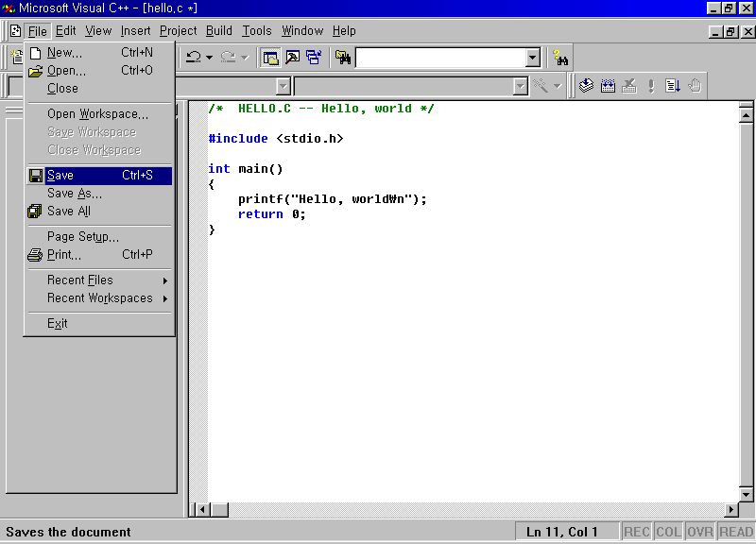Open the Undo history dropdown arrow
Viewport: 756px width, 544px height.
pos(209,58)
